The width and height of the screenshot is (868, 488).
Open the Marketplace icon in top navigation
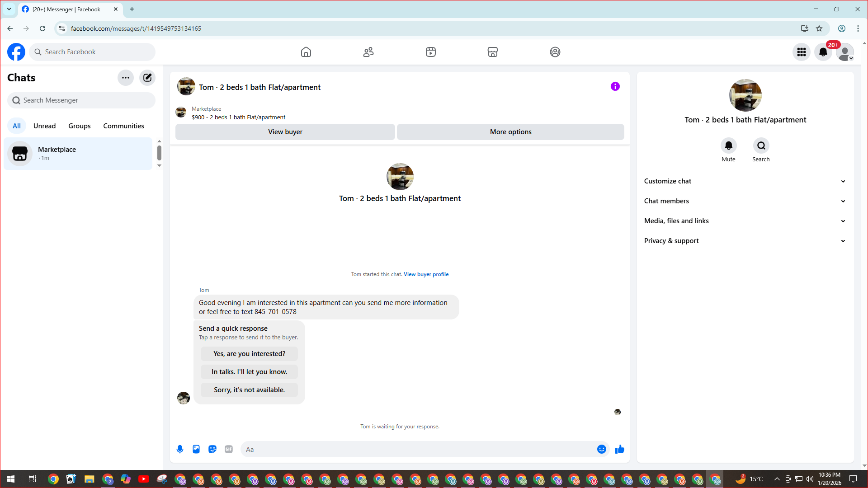[x=493, y=52]
